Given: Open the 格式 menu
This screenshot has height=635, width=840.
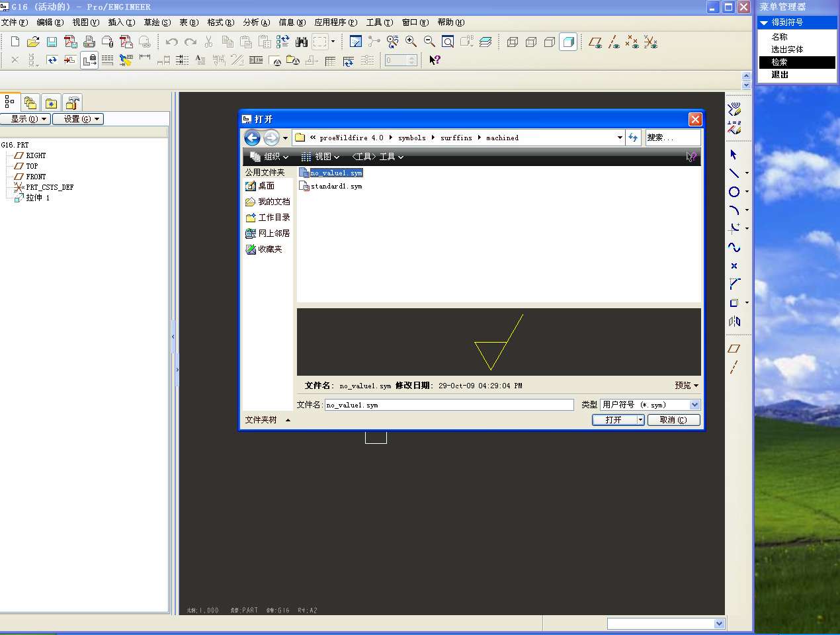Looking at the screenshot, I should click(x=220, y=22).
